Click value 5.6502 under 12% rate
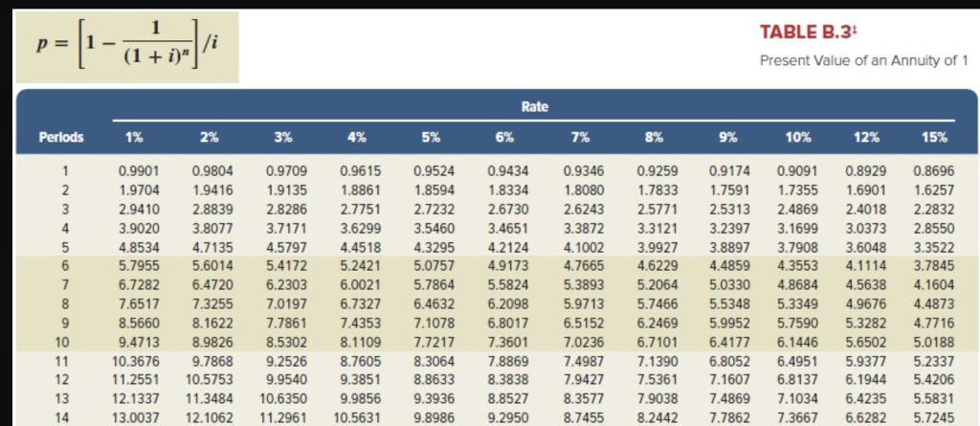This screenshot has height=426, width=980. point(865,341)
